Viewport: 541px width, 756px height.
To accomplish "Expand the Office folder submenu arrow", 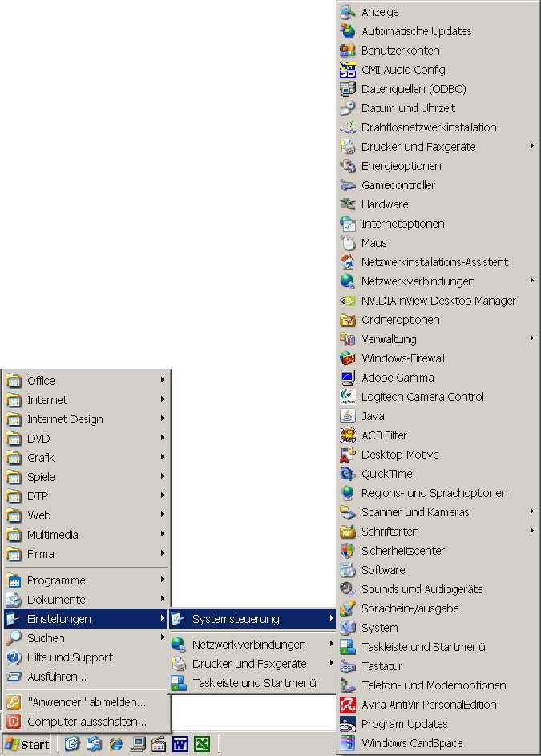I will tap(163, 380).
